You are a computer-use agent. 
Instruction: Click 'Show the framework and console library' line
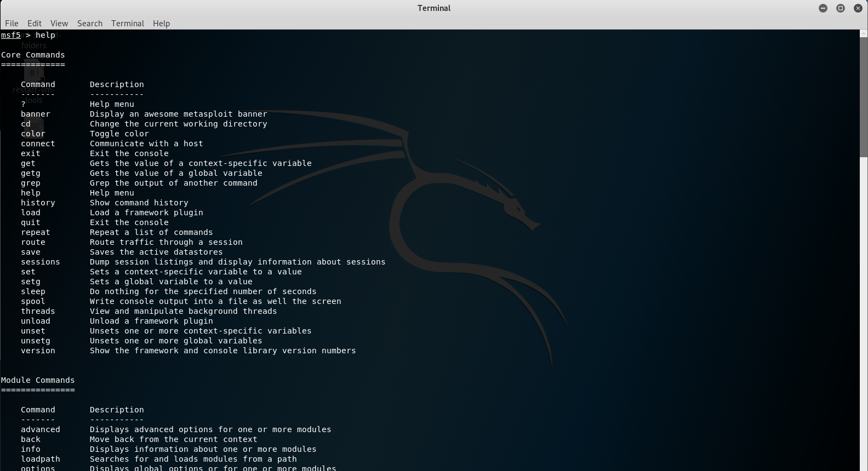(x=223, y=351)
